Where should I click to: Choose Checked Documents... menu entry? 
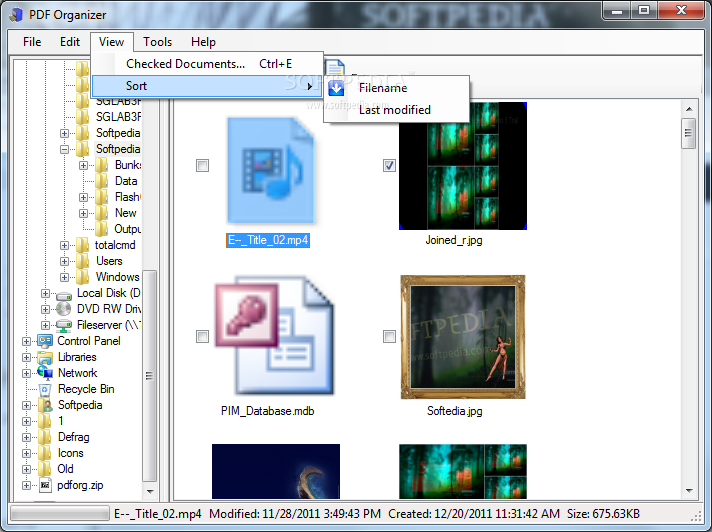click(207, 64)
